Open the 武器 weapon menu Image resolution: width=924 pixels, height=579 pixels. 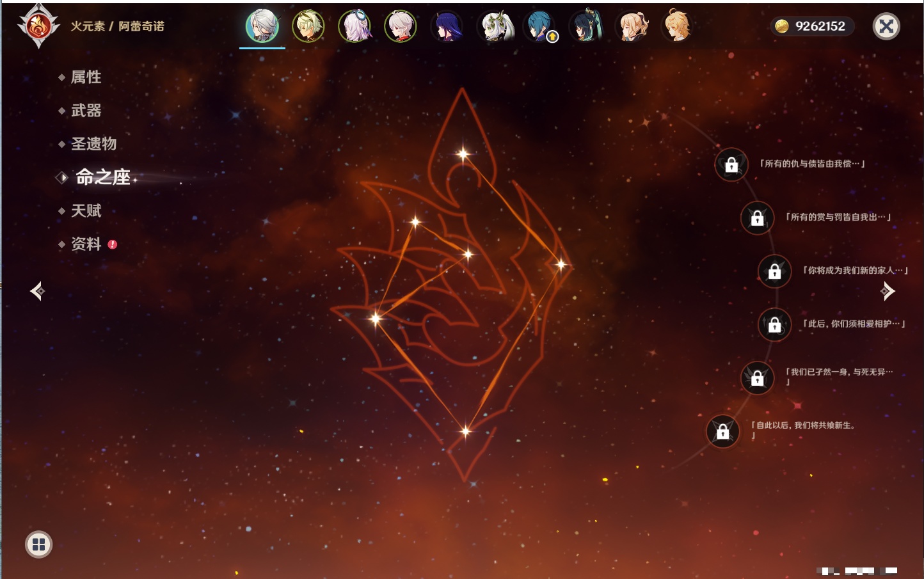click(x=86, y=111)
